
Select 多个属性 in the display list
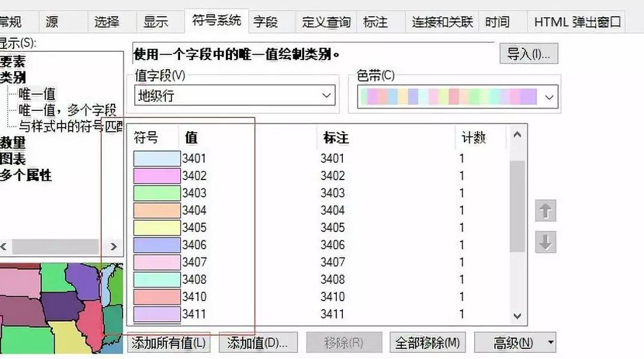click(x=26, y=175)
